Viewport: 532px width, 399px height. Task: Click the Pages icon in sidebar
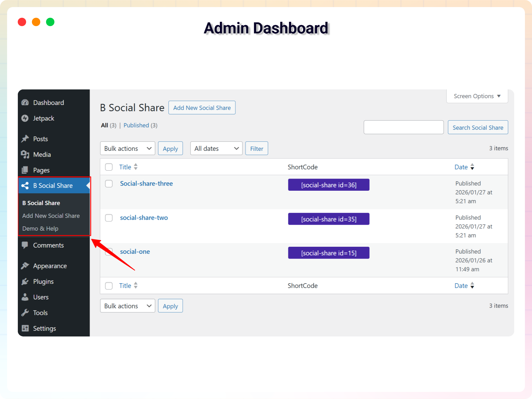[x=25, y=170]
